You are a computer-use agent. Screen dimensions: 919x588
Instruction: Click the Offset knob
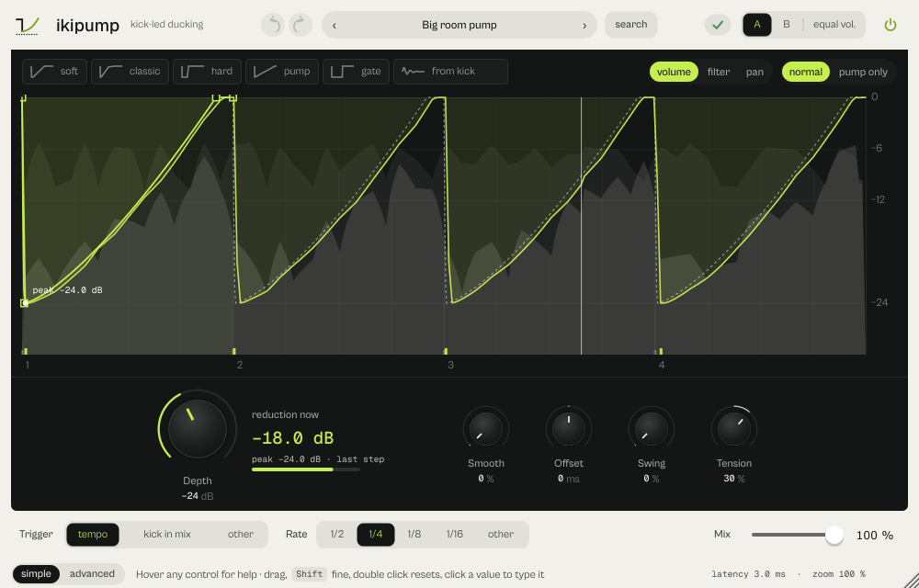pos(569,429)
